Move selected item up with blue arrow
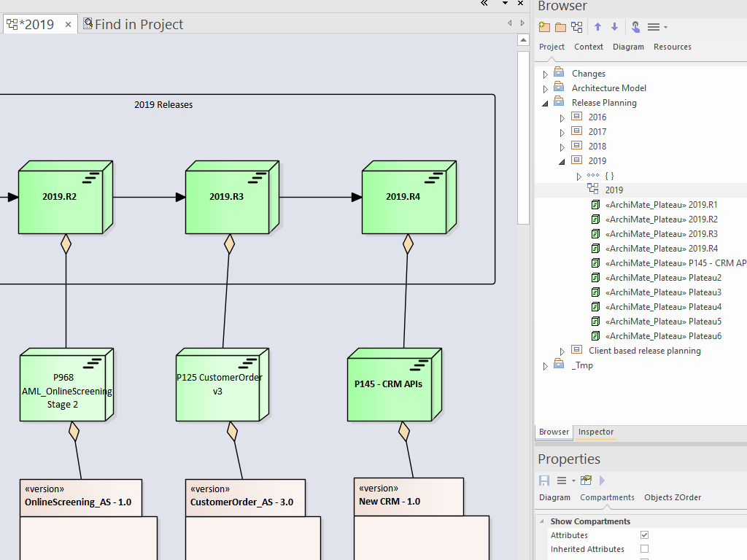The image size is (747, 560). 598,27
